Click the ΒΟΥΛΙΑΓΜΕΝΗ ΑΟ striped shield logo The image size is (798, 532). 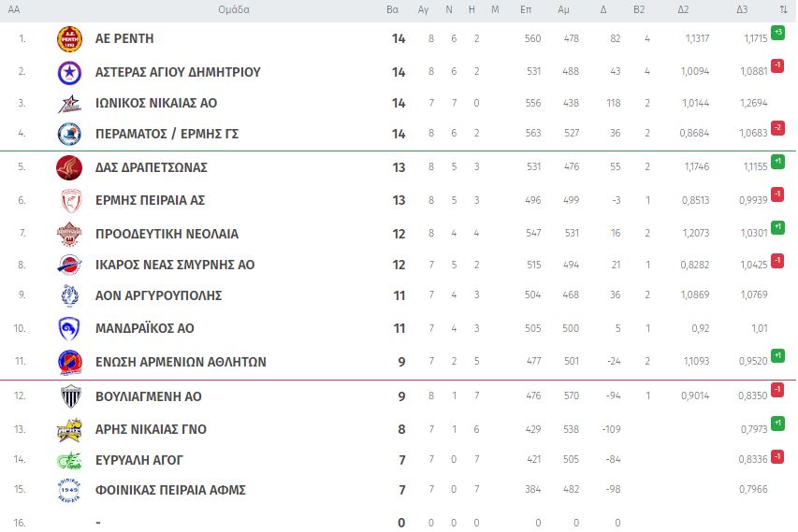70,396
